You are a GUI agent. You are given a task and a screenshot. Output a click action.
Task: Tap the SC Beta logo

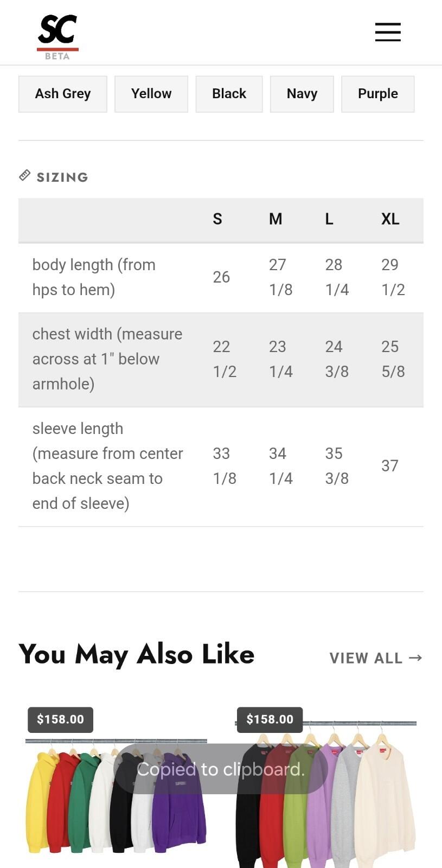[57, 37]
